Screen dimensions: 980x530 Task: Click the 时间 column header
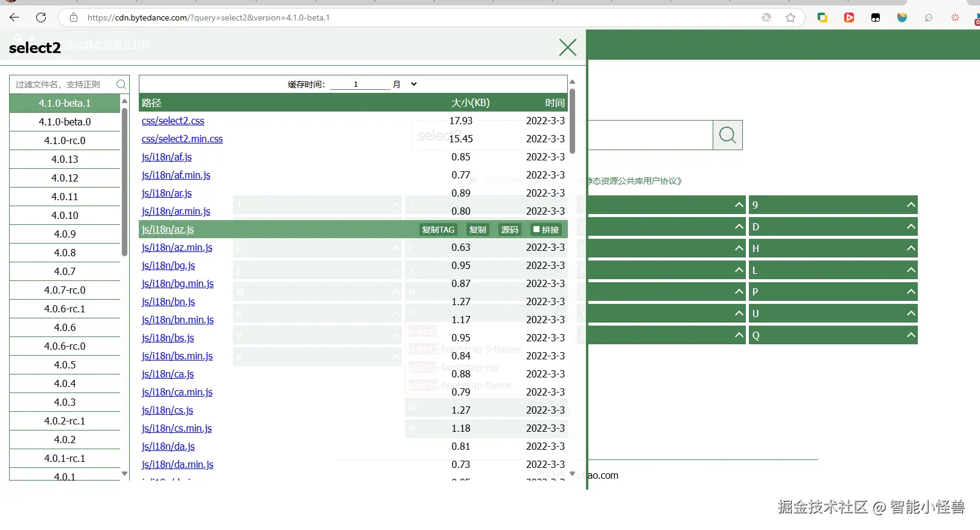click(555, 103)
